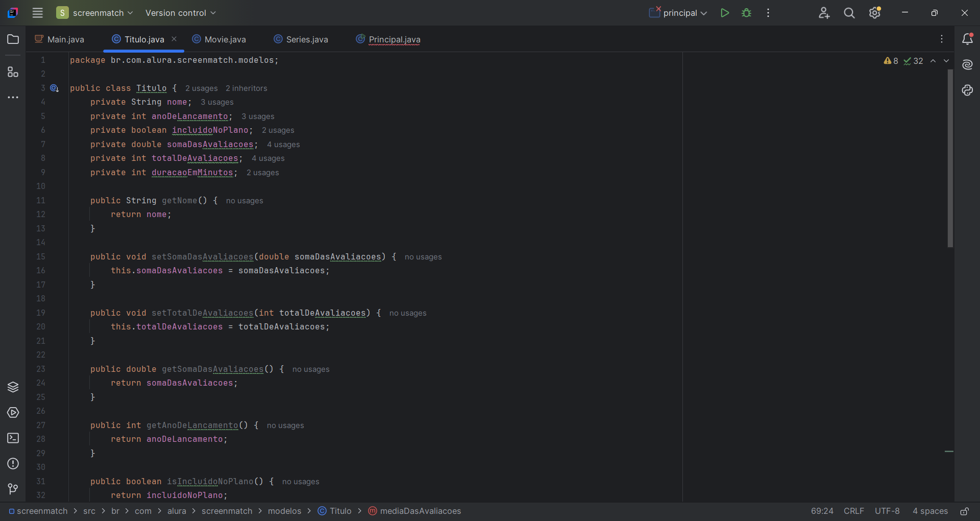Click breadcrumb Titulo class
980x521 pixels.
pos(335,511)
